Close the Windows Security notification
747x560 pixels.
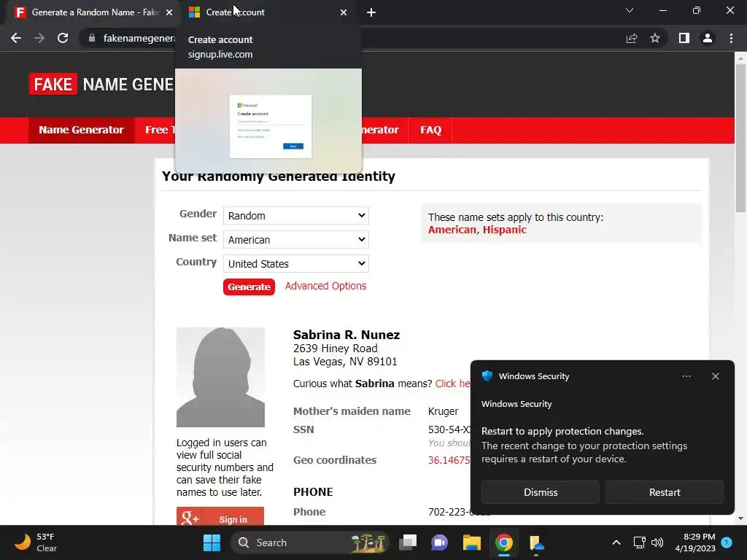[x=715, y=376]
